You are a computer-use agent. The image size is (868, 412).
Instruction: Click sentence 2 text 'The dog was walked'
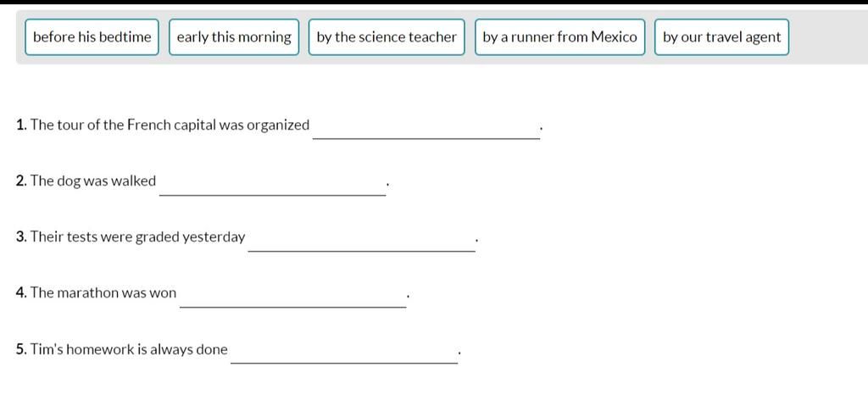tap(93, 181)
